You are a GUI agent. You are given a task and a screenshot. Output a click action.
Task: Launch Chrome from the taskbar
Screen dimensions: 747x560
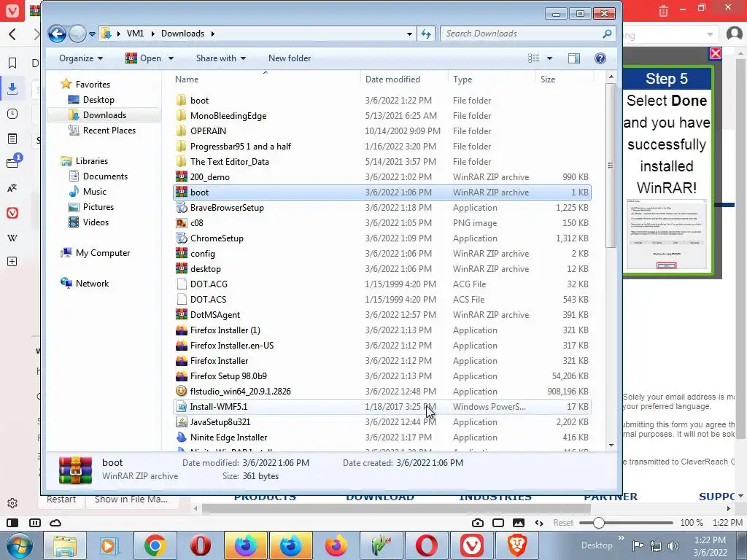point(155,545)
